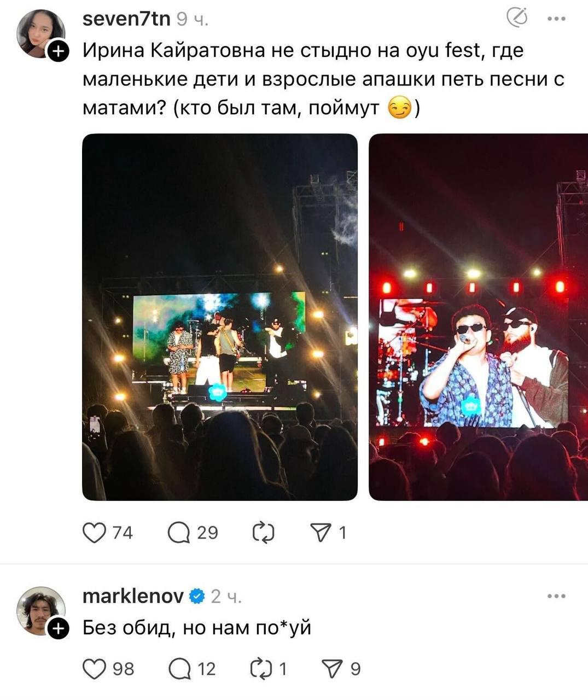Like marklenov's reply with the heart icon
This screenshot has height=700, width=588.
94,668
